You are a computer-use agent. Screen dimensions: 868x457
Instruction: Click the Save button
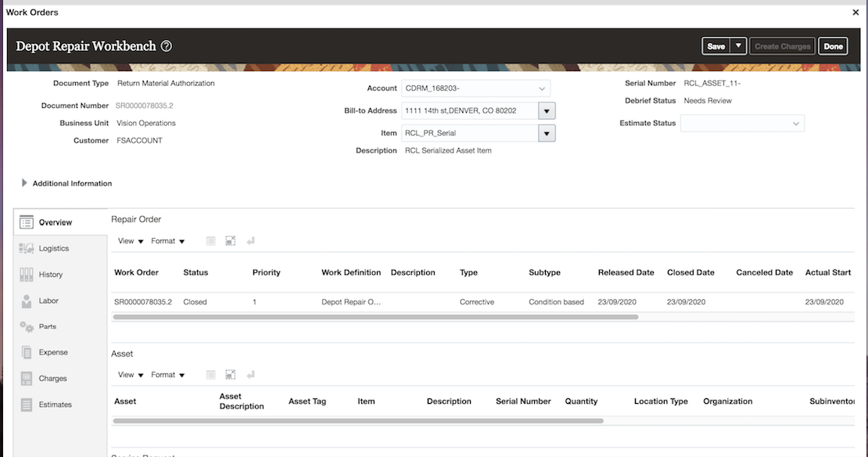click(x=716, y=46)
